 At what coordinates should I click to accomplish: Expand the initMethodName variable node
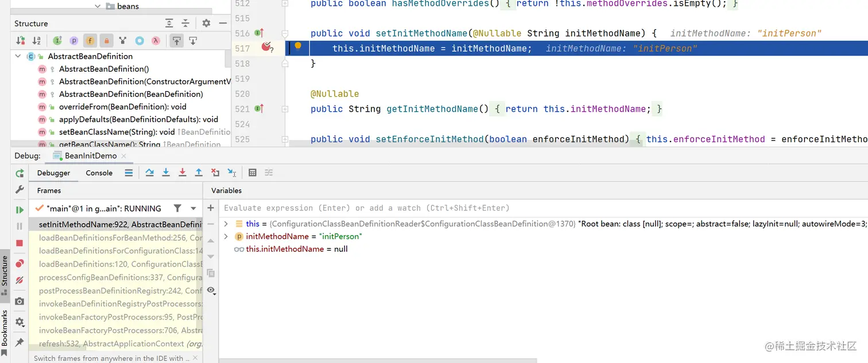click(x=226, y=236)
